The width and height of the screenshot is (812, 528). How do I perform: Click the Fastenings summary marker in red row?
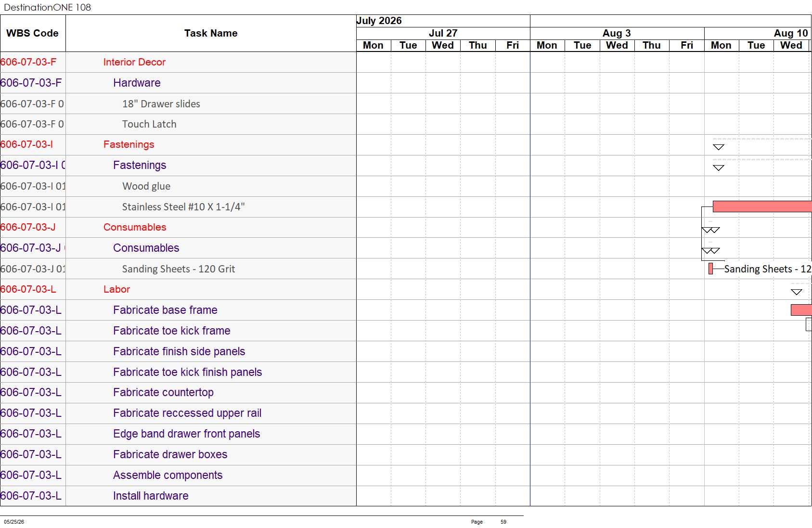(x=718, y=147)
